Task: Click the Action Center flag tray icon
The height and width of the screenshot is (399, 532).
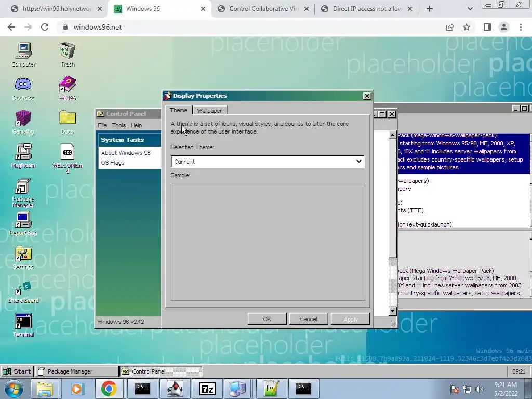Action: coord(455,389)
